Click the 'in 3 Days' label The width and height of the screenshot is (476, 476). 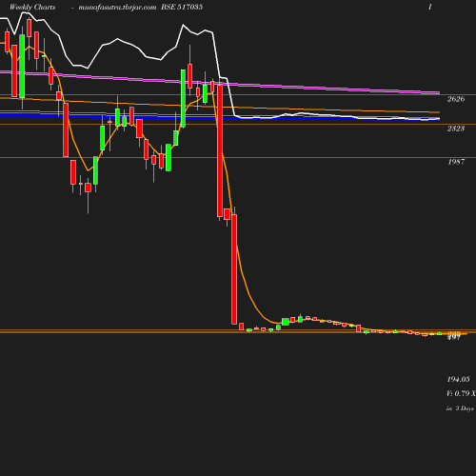click(x=460, y=408)
